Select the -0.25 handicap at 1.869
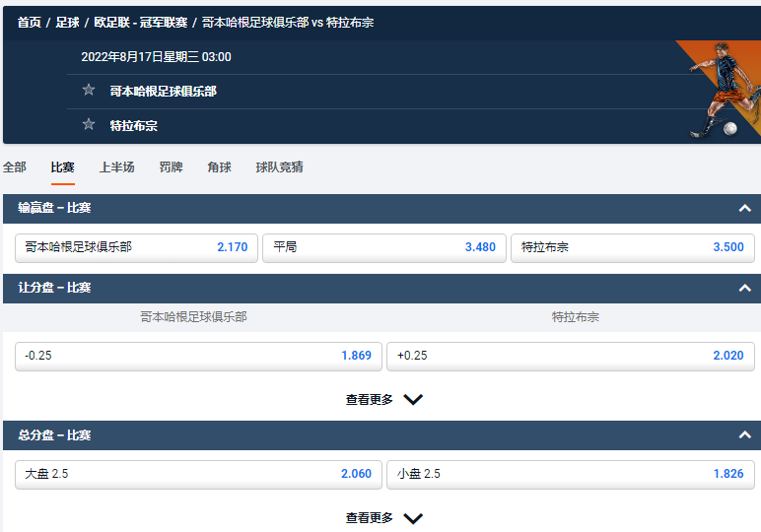Image resolution: width=761 pixels, height=532 pixels. click(198, 356)
